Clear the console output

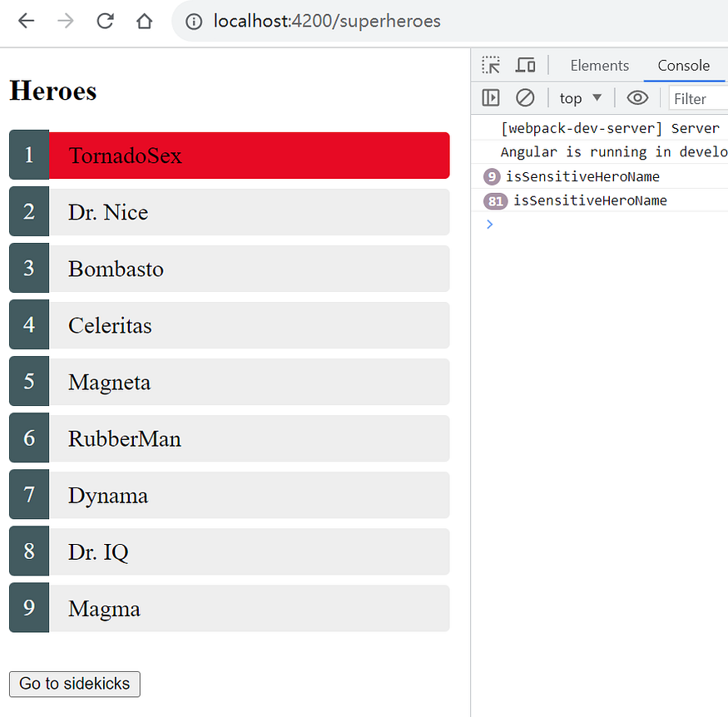525,98
